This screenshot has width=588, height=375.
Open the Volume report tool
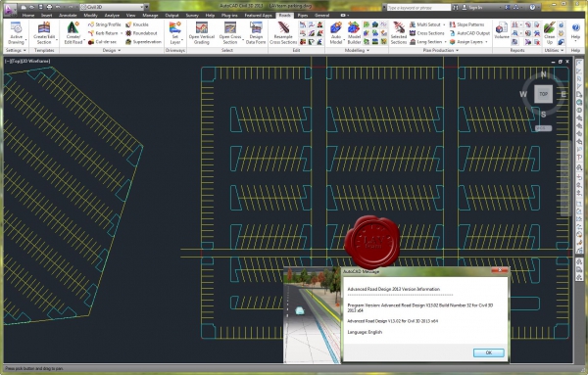point(502,30)
